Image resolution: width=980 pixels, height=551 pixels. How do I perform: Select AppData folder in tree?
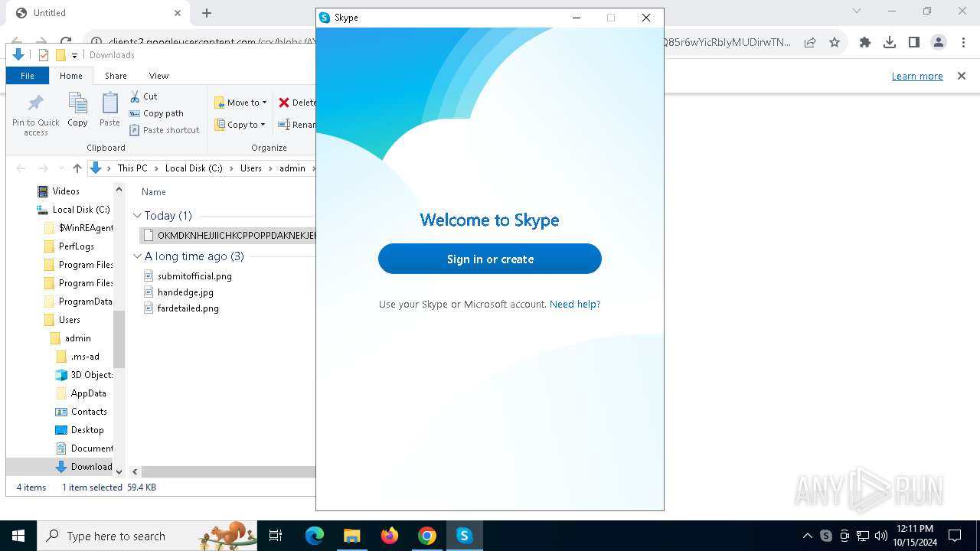[89, 393]
